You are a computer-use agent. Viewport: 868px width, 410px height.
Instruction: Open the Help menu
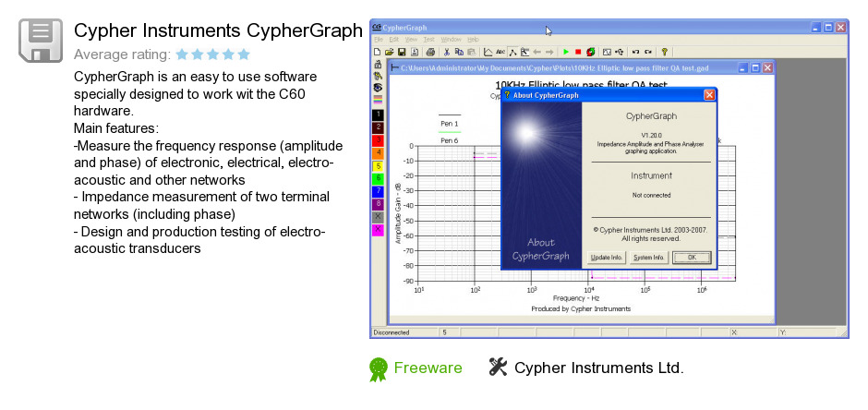473,40
